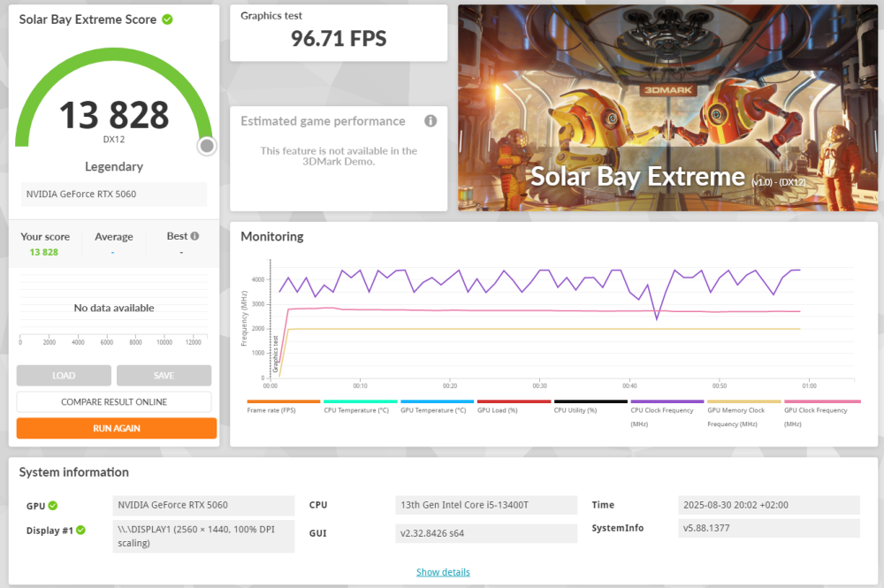This screenshot has height=588, width=884.
Task: Open Compare Result Online
Action: [x=114, y=402]
